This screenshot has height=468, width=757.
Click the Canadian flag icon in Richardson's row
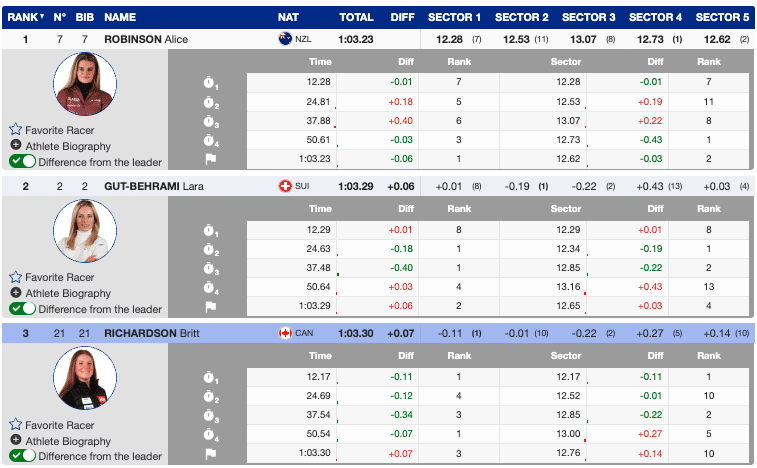285,333
